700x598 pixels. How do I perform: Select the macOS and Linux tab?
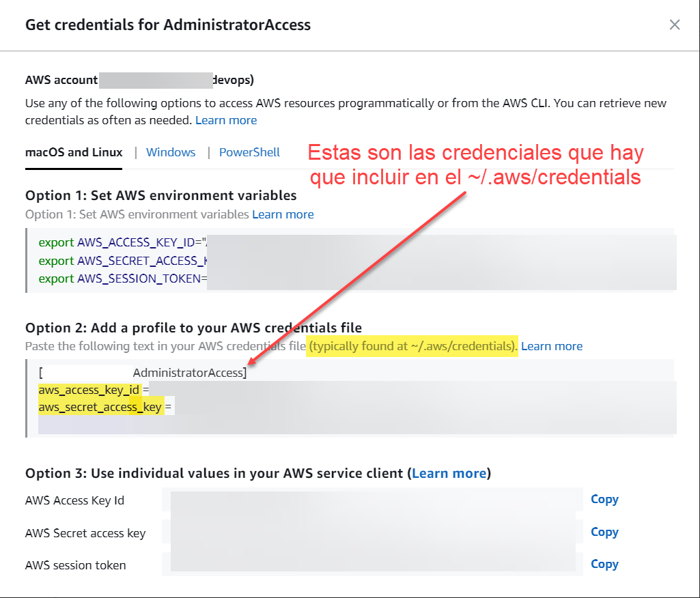[x=74, y=152]
